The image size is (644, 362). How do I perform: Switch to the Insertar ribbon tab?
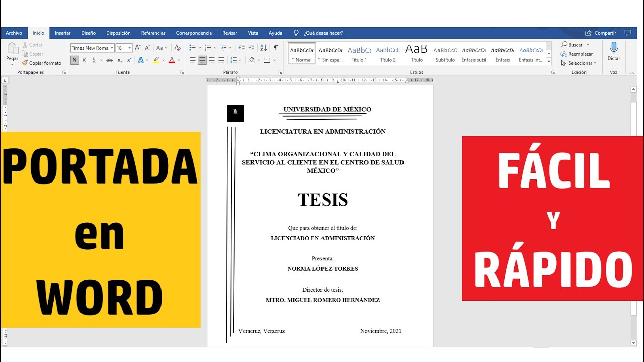click(62, 33)
